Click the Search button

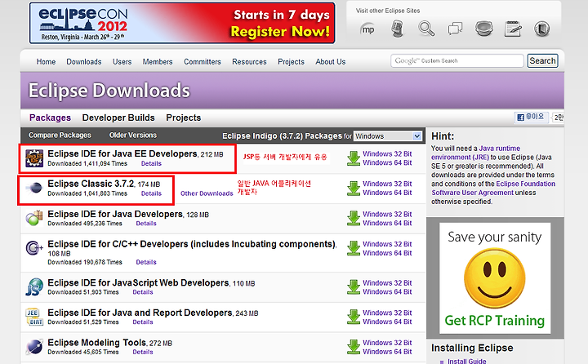[x=542, y=60]
